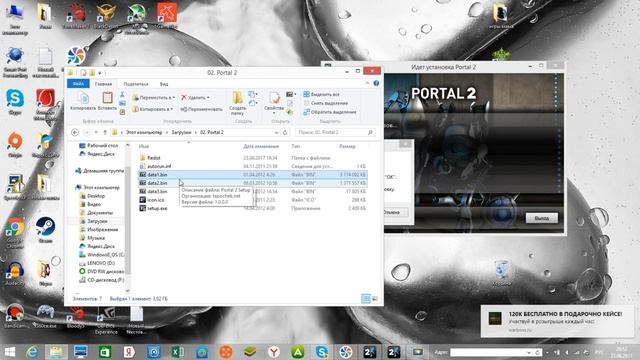Switch to the Поделиться ribbon tab

pos(136,84)
